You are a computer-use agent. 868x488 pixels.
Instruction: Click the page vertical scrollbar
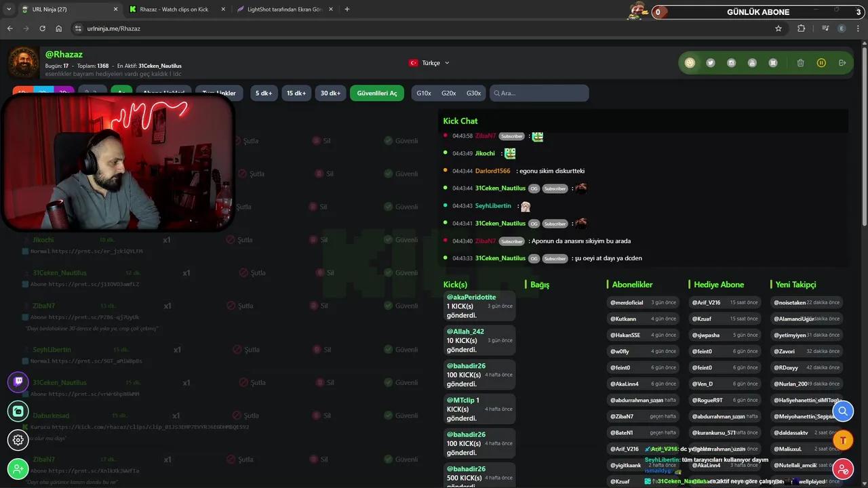click(x=864, y=136)
